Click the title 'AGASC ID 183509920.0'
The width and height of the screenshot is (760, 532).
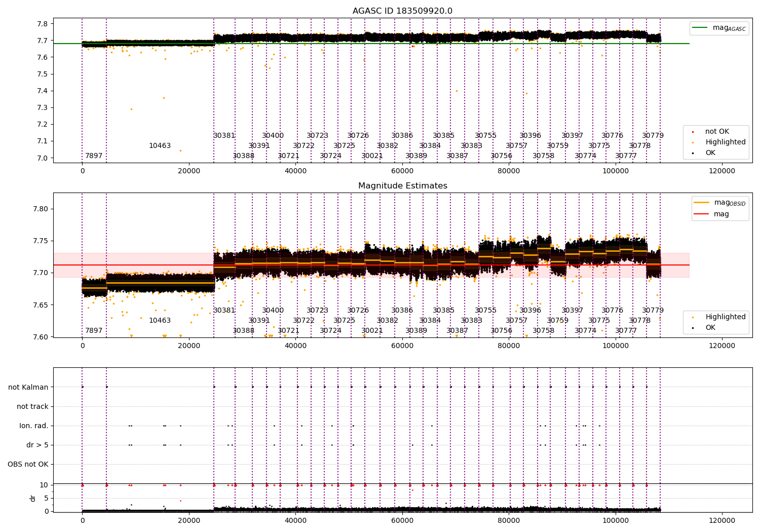402,11
